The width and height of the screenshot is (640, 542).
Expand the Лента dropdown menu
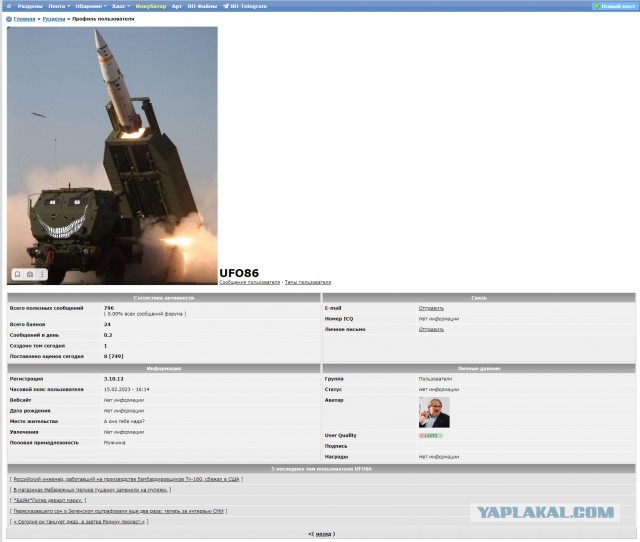point(59,6)
